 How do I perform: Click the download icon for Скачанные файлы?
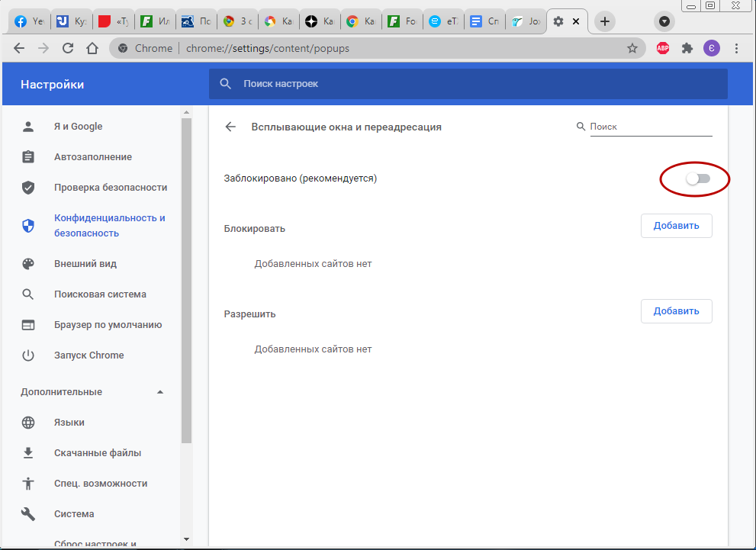28,452
